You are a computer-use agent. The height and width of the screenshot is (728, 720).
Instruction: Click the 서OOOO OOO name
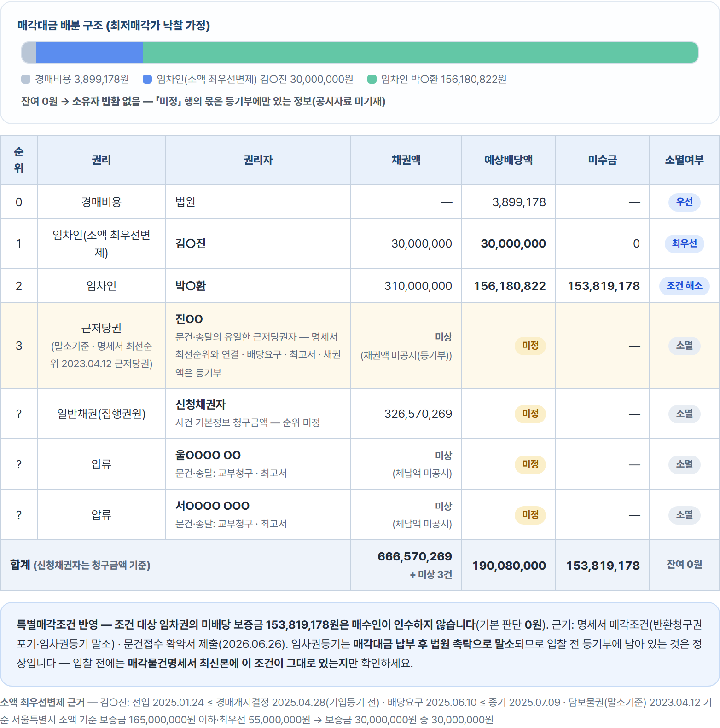click(212, 506)
